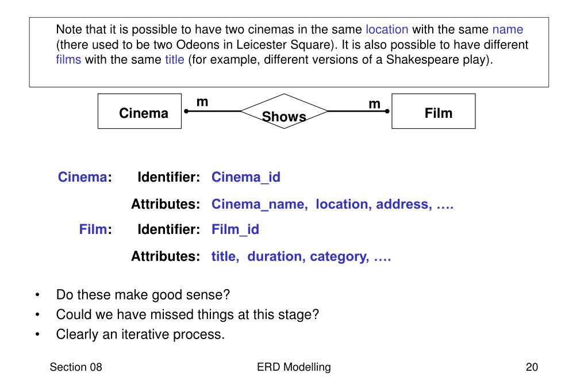
Task: Click the m label near Cinema
Action: click(202, 102)
